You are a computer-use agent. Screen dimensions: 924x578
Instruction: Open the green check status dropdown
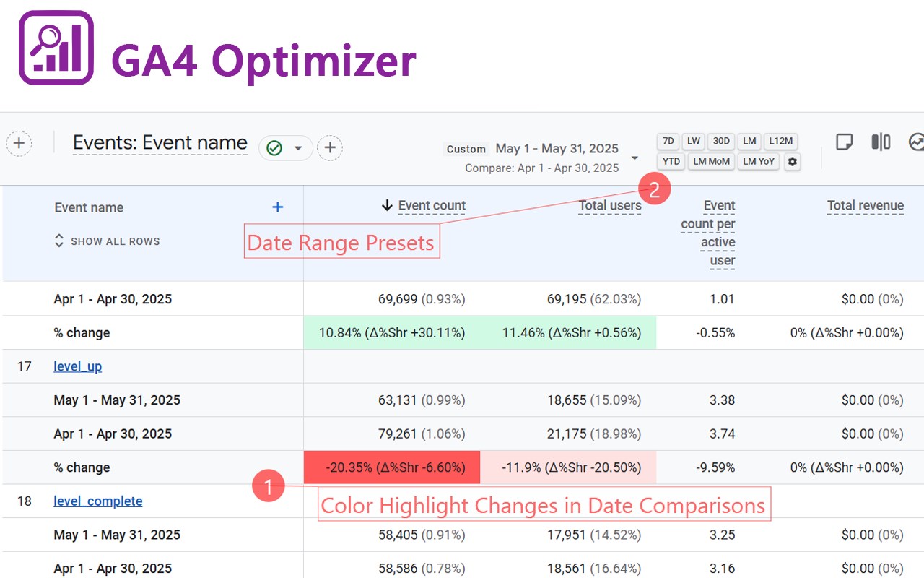tap(285, 148)
